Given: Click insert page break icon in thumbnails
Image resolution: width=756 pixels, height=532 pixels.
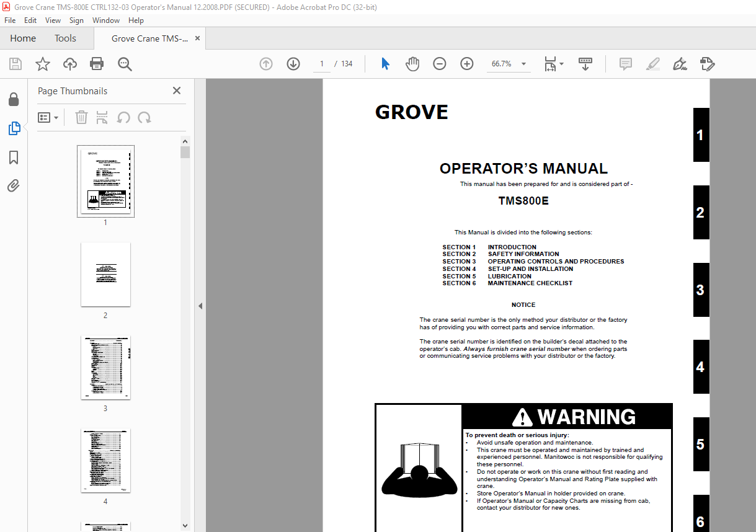Looking at the screenshot, I should (x=102, y=117).
